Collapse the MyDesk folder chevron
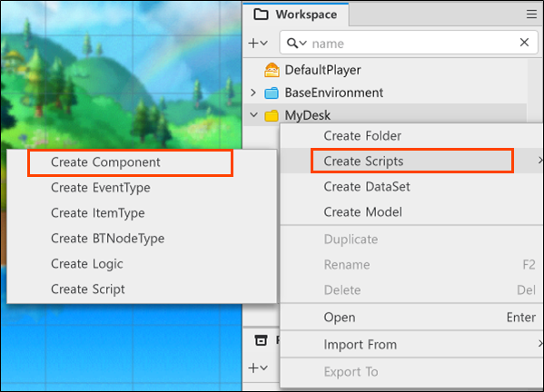The image size is (544, 392). click(x=254, y=114)
